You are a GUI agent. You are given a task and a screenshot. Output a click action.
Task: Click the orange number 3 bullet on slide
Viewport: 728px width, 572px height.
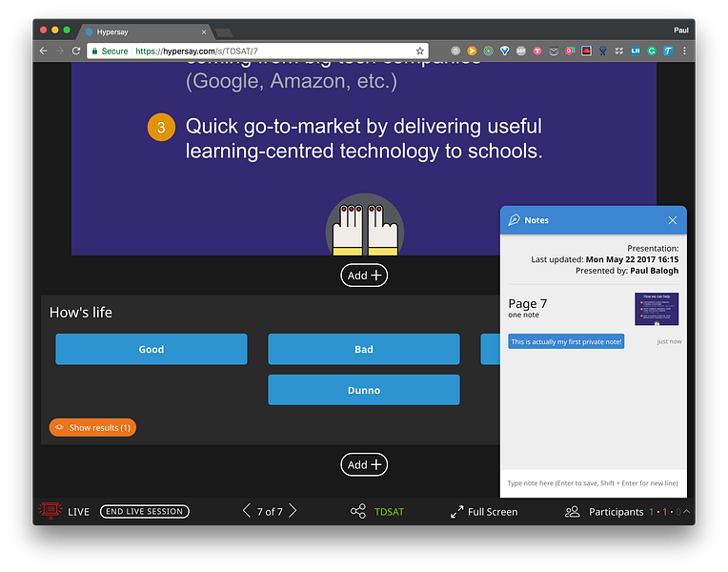pyautogui.click(x=161, y=127)
